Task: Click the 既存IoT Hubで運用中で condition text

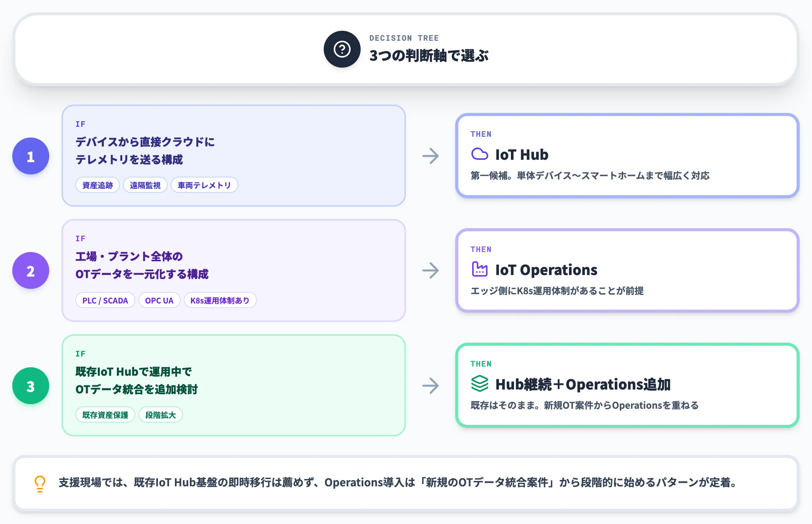Action: (133, 371)
